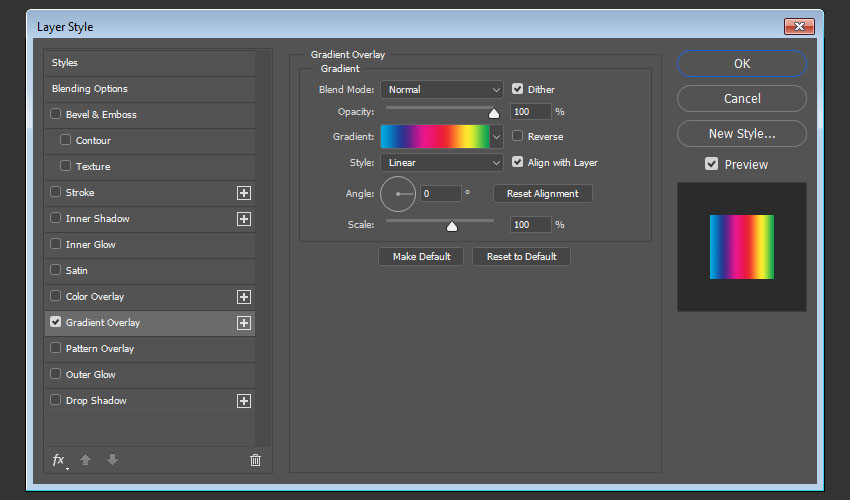
Task: Click the plus icon next to Drop Shadow
Action: click(x=243, y=401)
